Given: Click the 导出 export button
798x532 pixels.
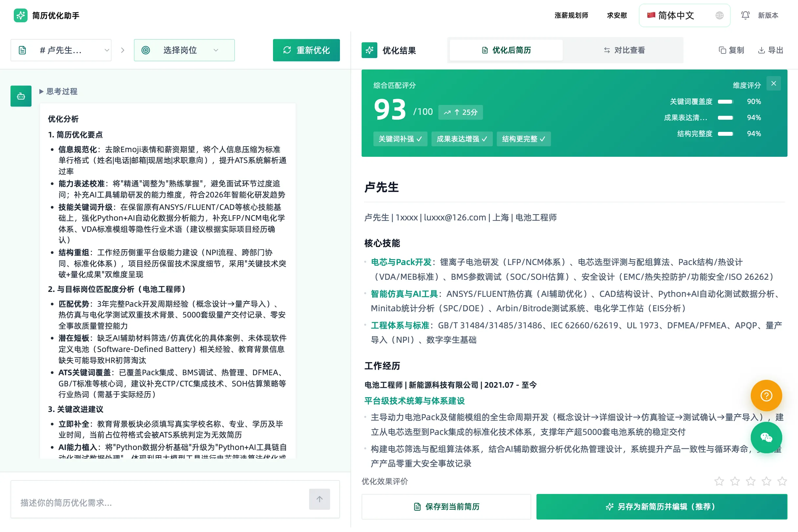Looking at the screenshot, I should [x=770, y=50].
